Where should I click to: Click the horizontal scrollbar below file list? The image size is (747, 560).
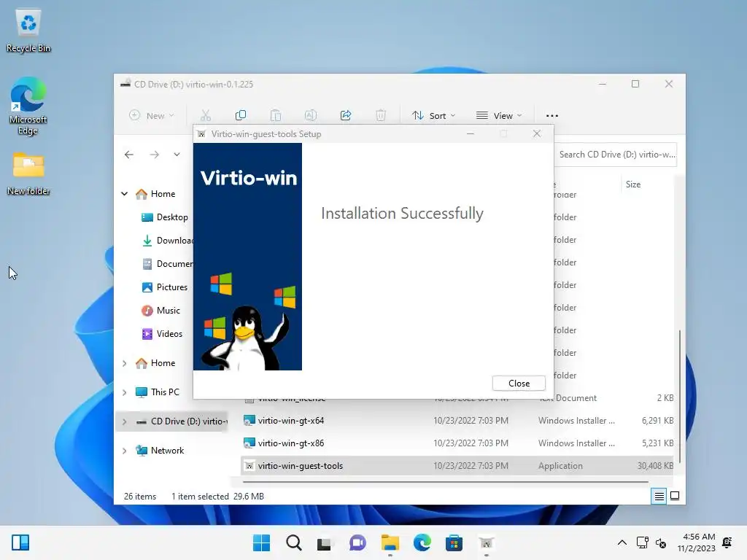pyautogui.click(x=446, y=482)
